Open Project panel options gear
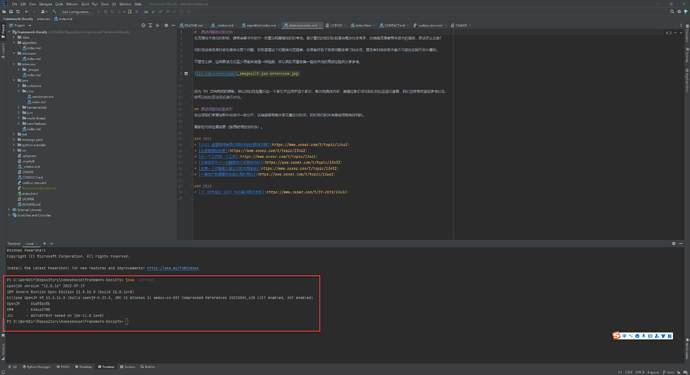 click(x=166, y=26)
